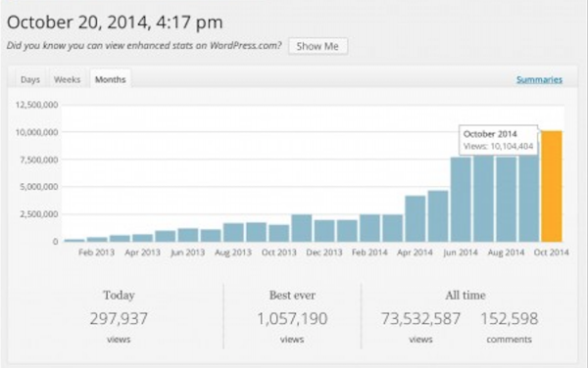Viewport: 588px width, 368px height.
Task: Select the November 2013 bar
Action: [302, 228]
